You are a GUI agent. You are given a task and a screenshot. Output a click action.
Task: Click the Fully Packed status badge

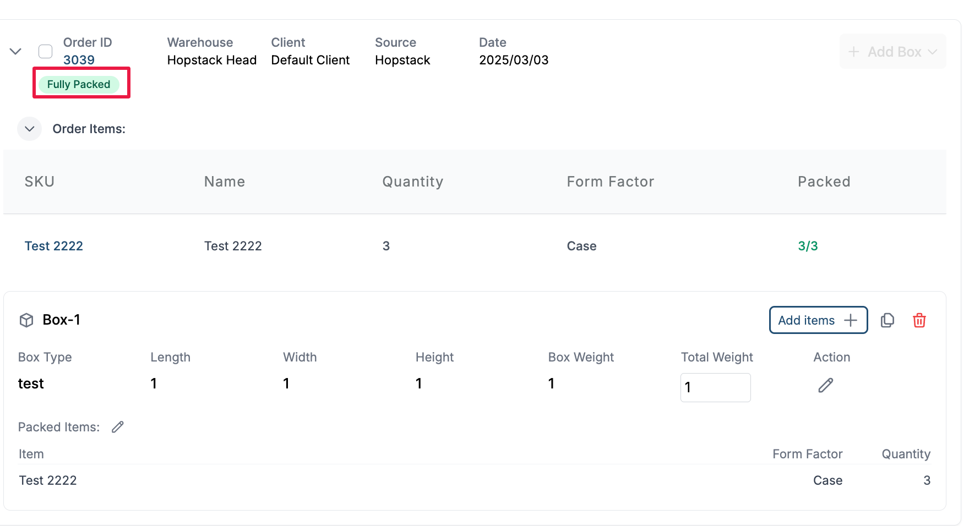[79, 84]
